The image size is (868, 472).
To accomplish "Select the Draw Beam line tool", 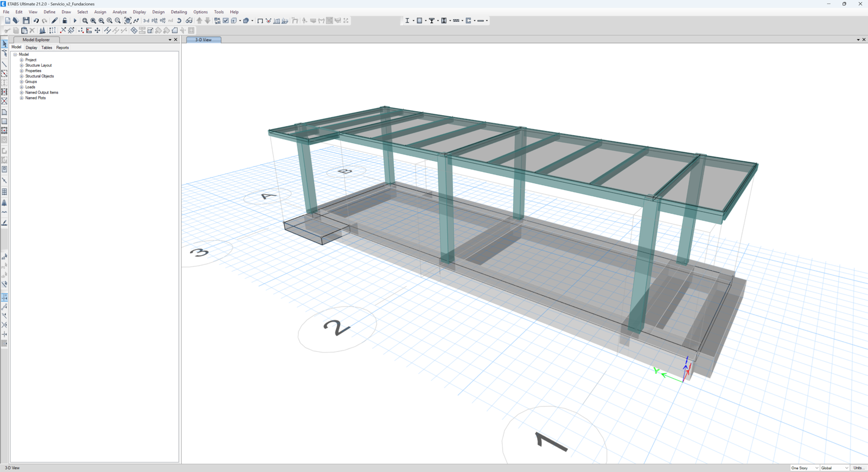I will 4,64.
